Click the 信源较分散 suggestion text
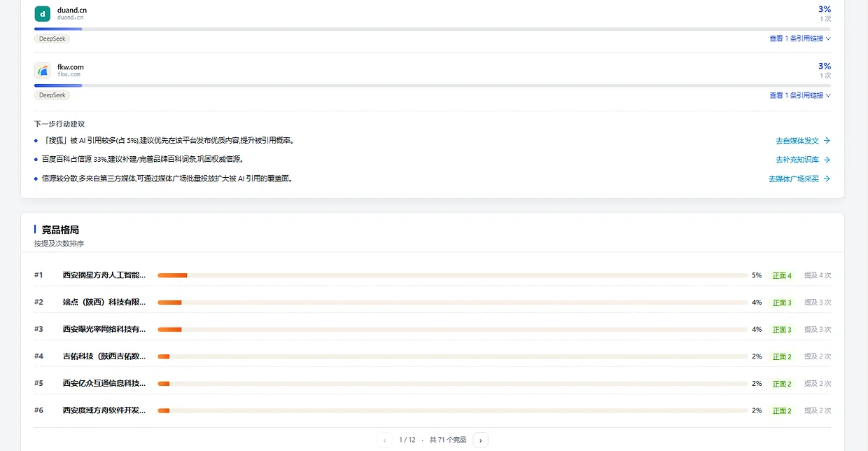The image size is (868, 451). [x=167, y=179]
